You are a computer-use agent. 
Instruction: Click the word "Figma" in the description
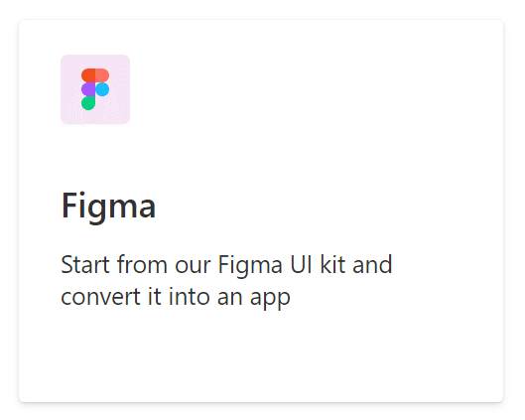250,266
